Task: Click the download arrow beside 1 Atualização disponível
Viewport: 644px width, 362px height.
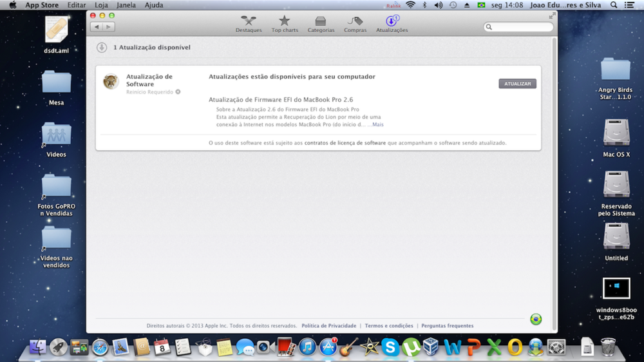Action: pos(102,48)
